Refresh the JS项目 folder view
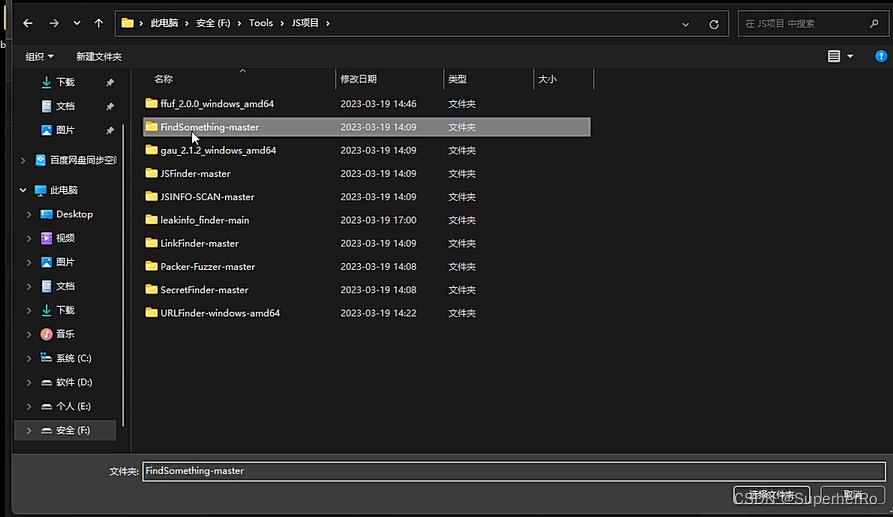893x517 pixels. tap(714, 24)
